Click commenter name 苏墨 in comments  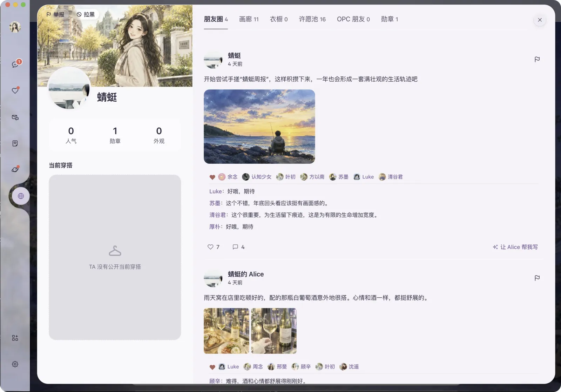(215, 203)
